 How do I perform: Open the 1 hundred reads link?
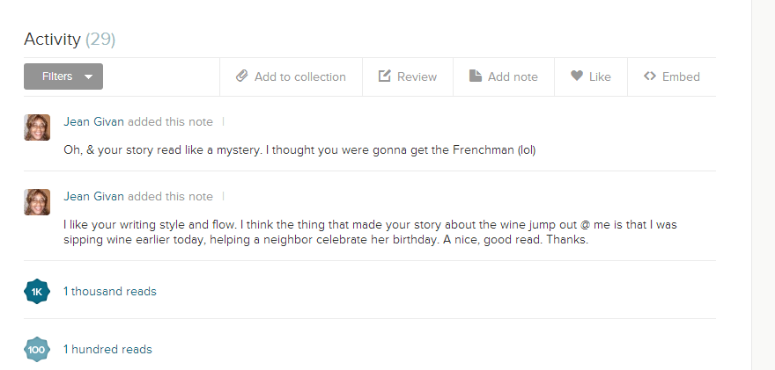click(x=108, y=349)
